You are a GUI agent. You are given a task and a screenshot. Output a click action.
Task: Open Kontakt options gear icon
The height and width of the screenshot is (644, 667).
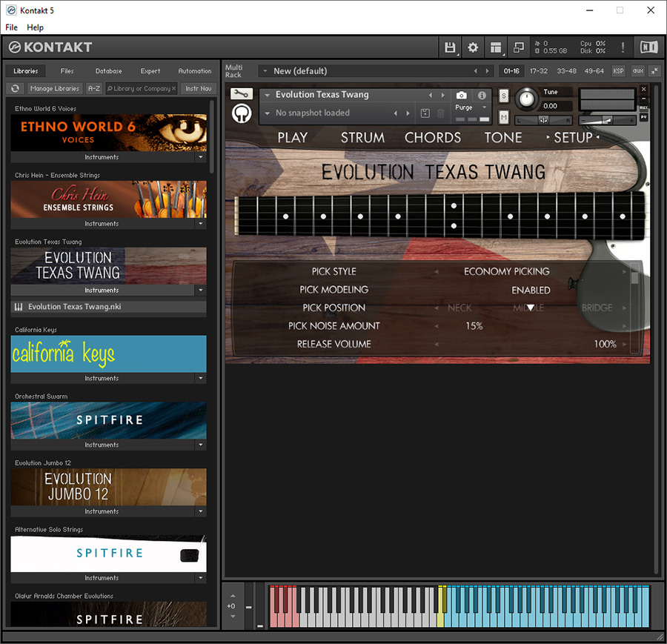[x=473, y=47]
